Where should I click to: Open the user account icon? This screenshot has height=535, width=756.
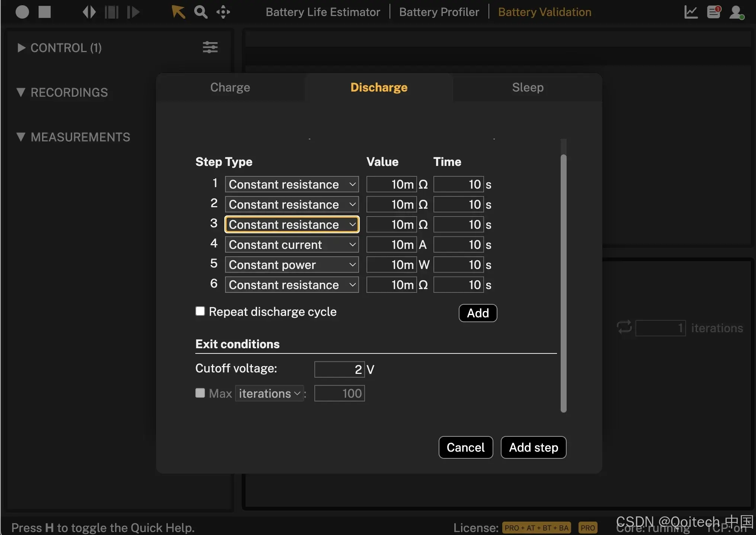click(x=736, y=12)
